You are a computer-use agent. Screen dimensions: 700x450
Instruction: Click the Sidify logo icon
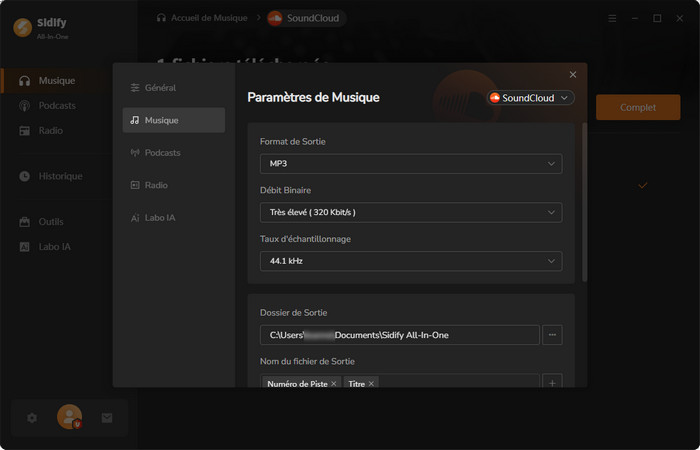pos(22,28)
